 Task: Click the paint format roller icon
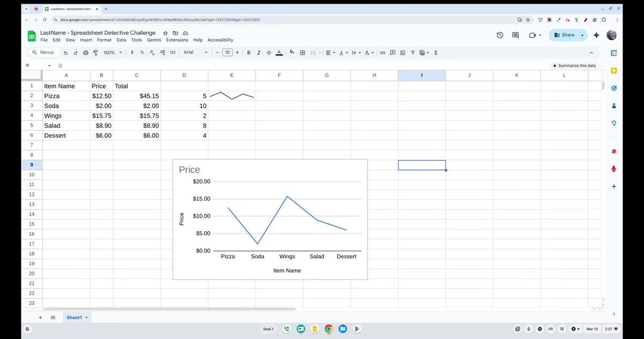click(x=96, y=53)
